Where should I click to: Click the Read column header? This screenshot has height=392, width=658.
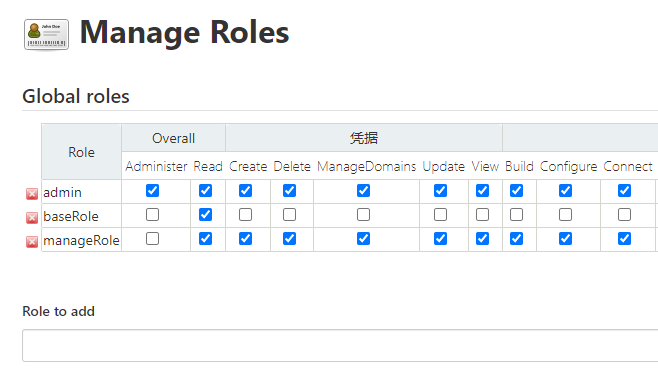click(208, 166)
